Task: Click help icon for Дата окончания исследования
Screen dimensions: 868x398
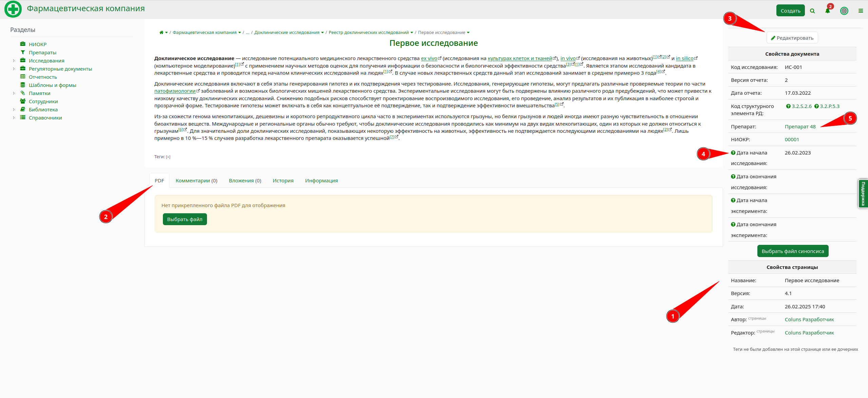Action: [x=733, y=177]
